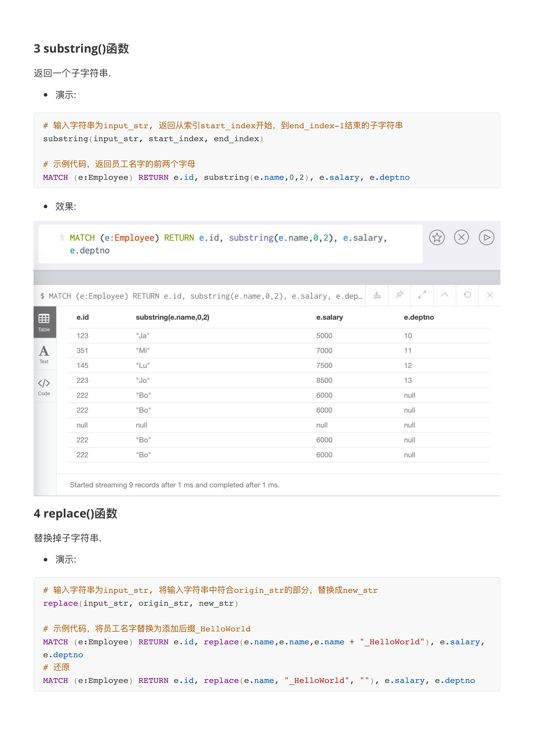The width and height of the screenshot is (534, 756).
Task: Clear the query editor with the X icon
Action: (x=461, y=237)
